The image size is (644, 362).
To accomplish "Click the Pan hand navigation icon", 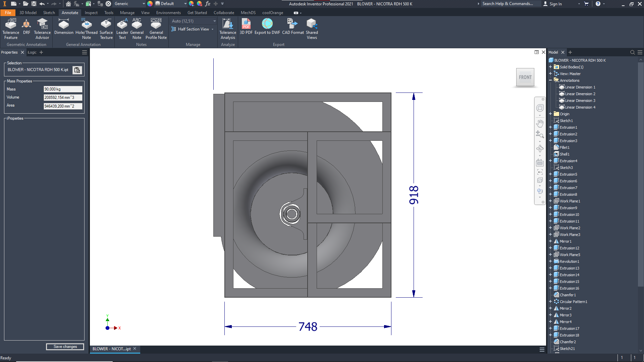I will (540, 123).
